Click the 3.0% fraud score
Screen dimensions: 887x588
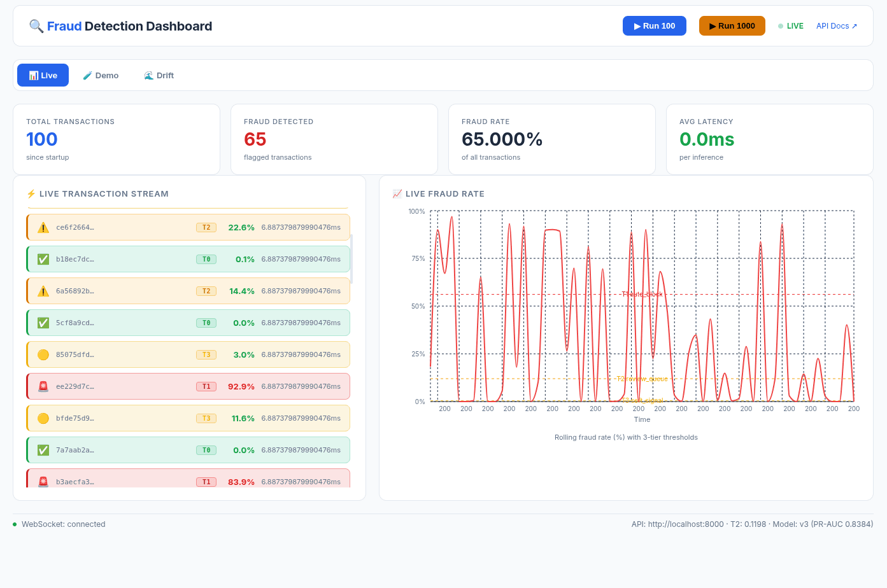pos(244,354)
